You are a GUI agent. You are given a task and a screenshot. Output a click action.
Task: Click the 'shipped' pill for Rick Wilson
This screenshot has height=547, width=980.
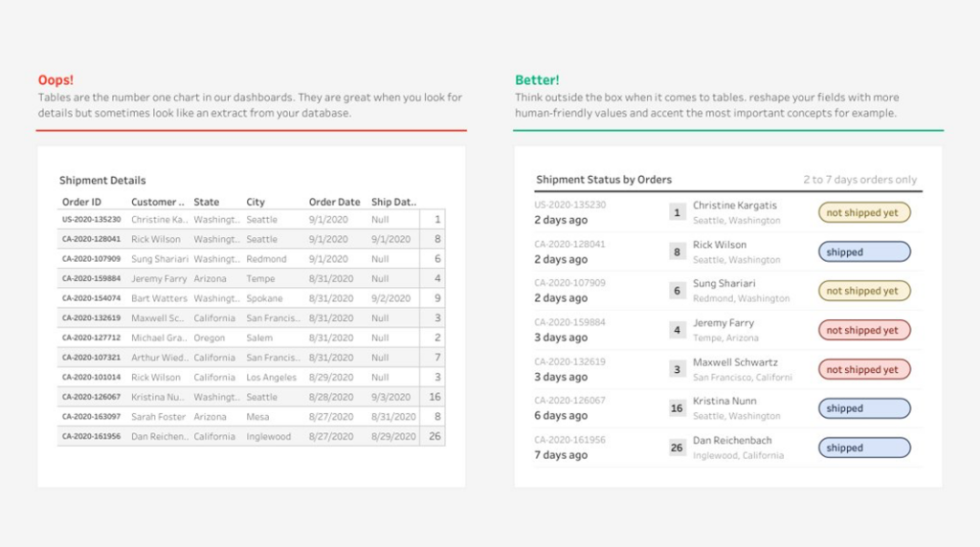pos(864,252)
